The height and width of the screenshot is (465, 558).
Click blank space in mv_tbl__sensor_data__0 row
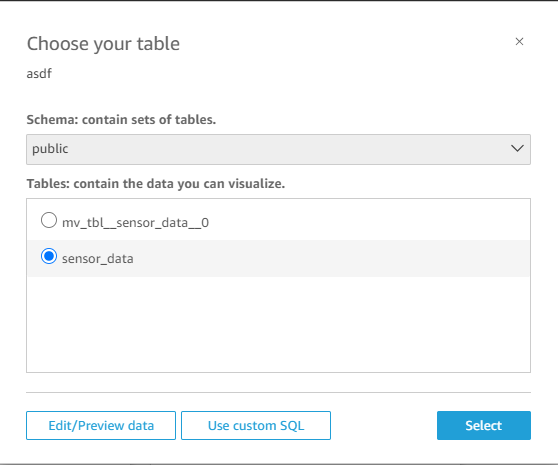point(368,223)
